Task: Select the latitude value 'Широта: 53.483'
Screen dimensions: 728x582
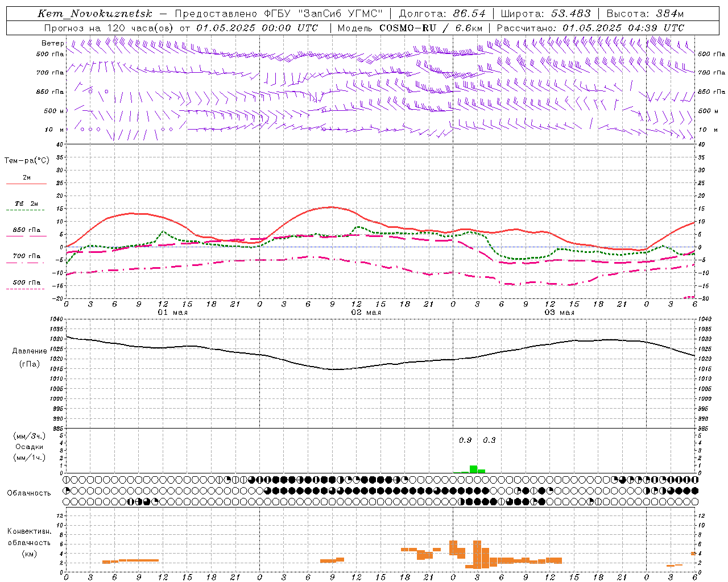Action: click(545, 14)
